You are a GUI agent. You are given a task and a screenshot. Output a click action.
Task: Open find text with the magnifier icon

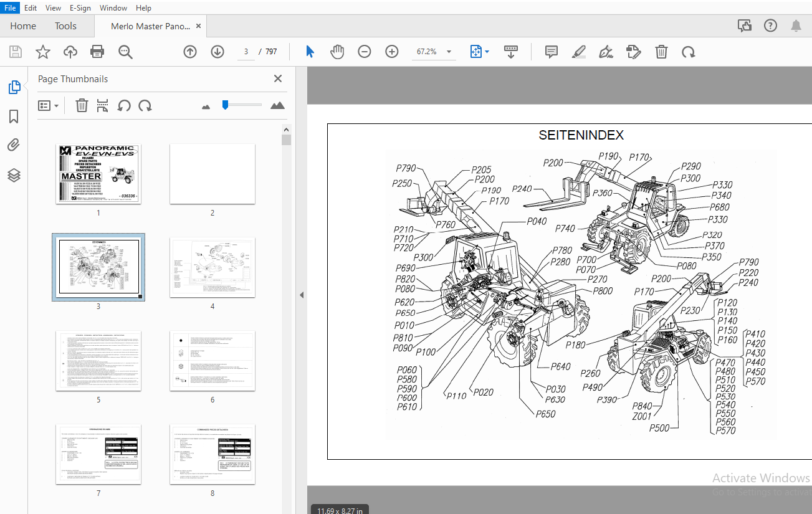(x=125, y=52)
